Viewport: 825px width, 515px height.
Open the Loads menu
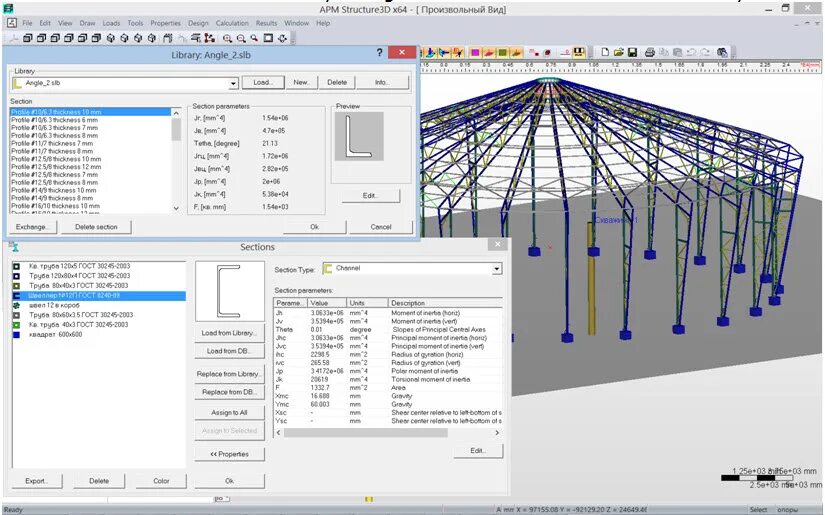click(111, 23)
